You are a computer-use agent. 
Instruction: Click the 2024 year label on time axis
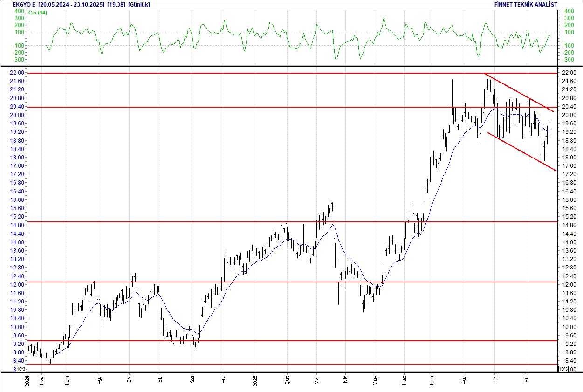coord(27,380)
